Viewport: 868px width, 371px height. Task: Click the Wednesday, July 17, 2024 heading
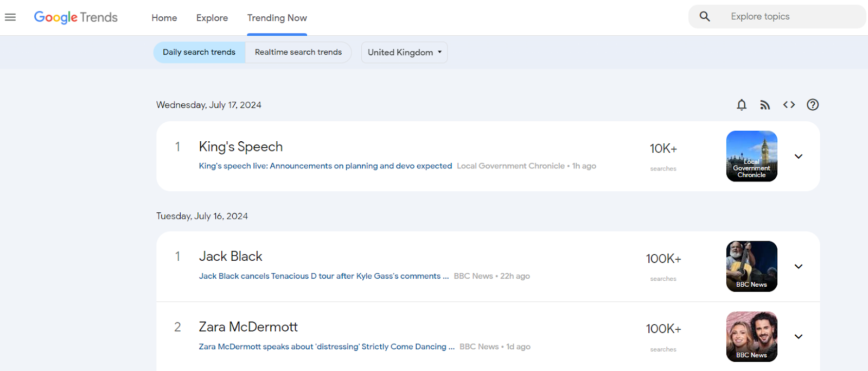click(x=209, y=105)
